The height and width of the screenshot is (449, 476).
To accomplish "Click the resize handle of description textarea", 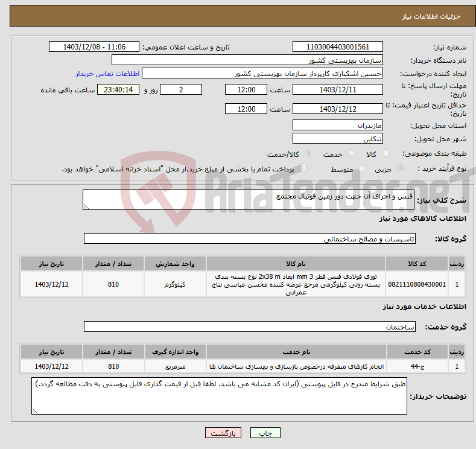I will tap(86, 206).
